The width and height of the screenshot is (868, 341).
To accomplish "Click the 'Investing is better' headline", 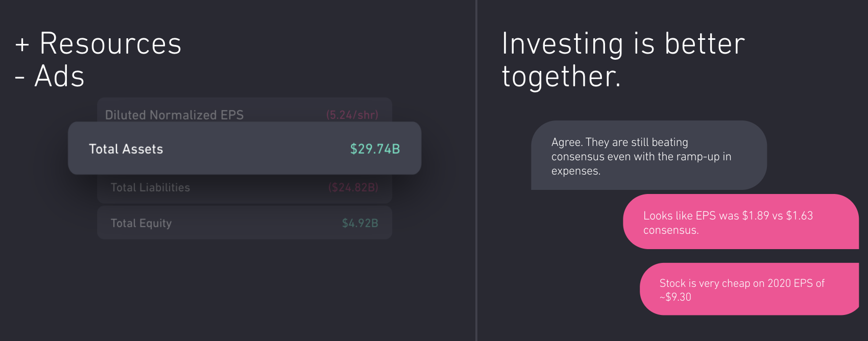I will coord(623,43).
